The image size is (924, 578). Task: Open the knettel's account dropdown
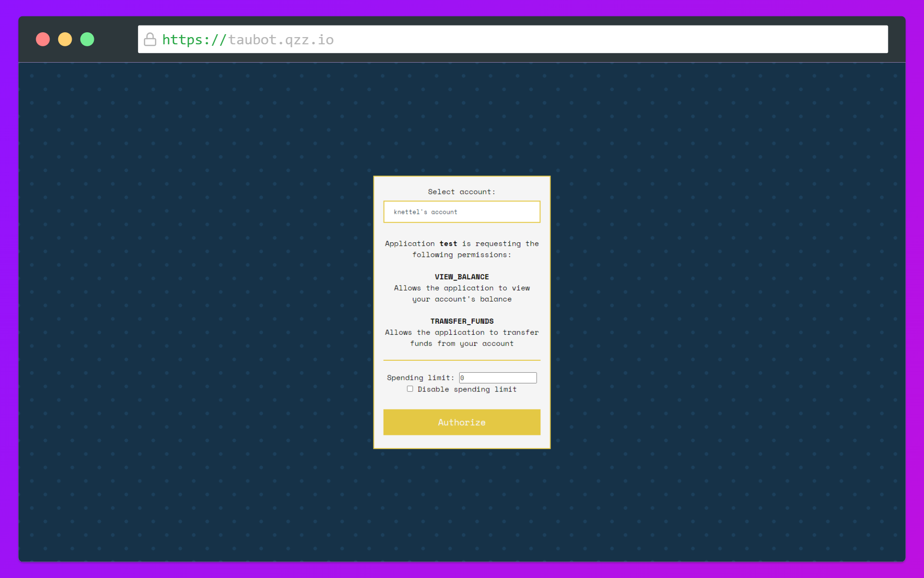click(462, 212)
